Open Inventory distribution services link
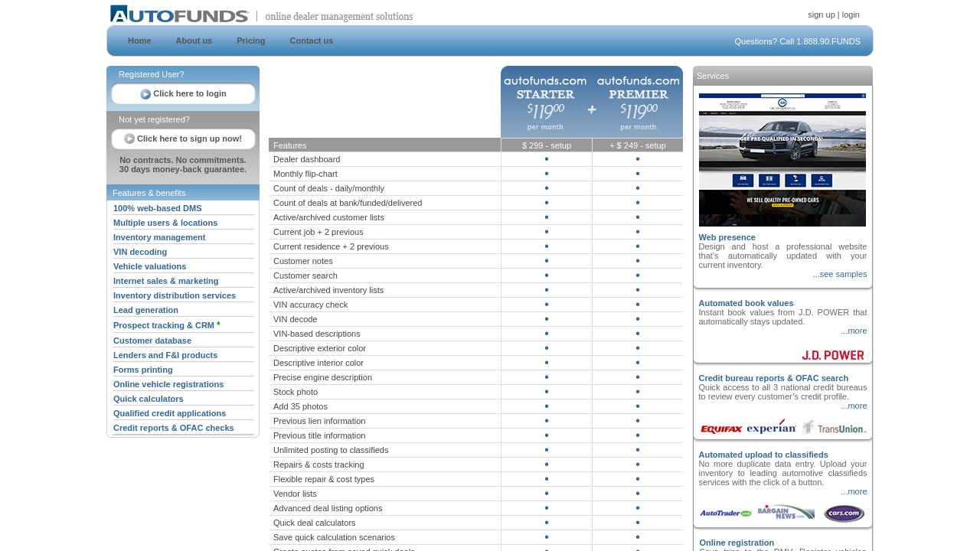 click(175, 295)
